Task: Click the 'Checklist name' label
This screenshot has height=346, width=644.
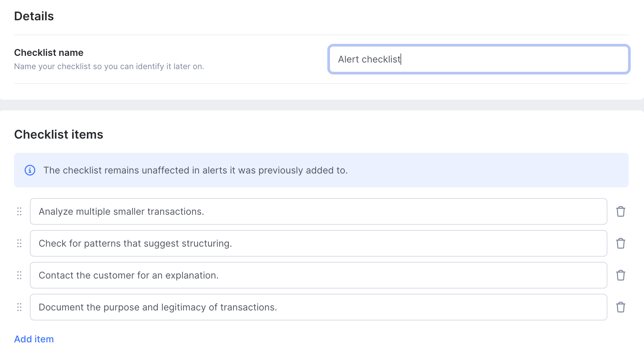Action: point(49,53)
